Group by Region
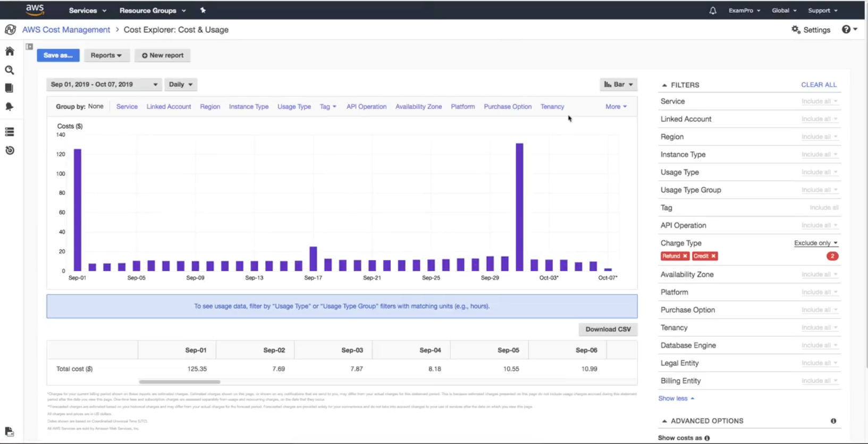868x444 pixels. point(210,107)
